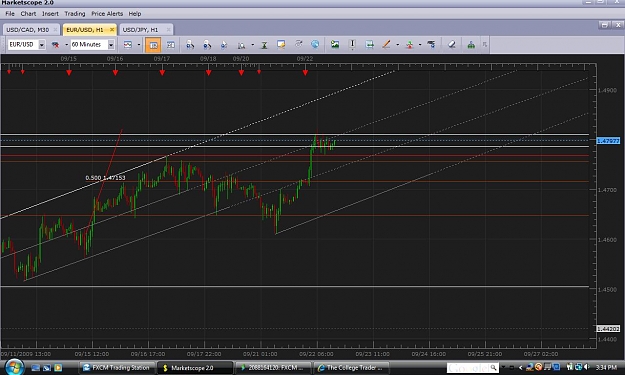Click the 09/22 06:00 time axis label

(317, 354)
